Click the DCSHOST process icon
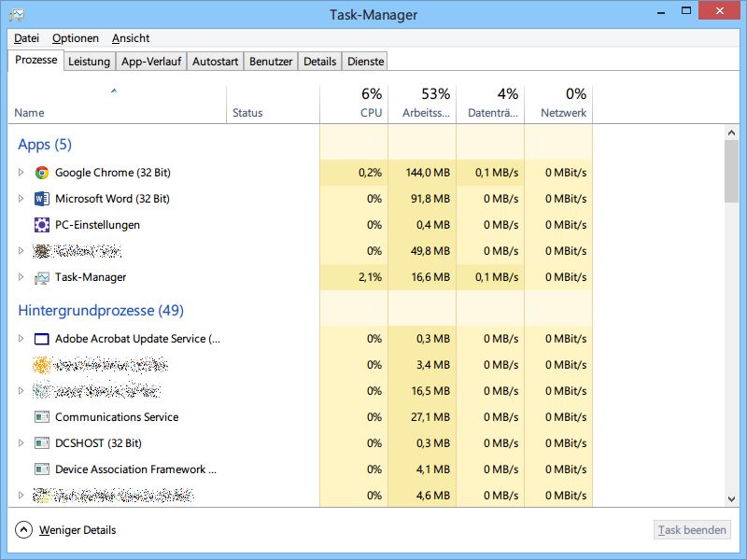Screen dimensions: 747x560 (x=42, y=443)
